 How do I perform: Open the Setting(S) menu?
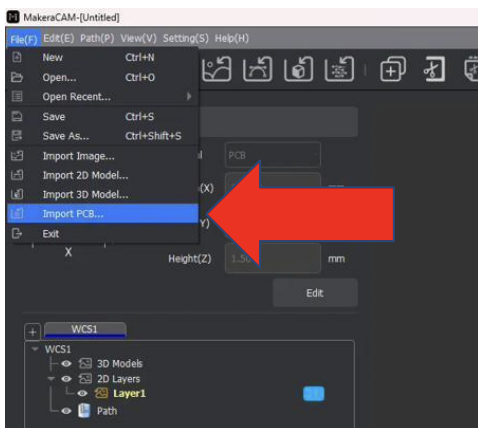(186, 39)
